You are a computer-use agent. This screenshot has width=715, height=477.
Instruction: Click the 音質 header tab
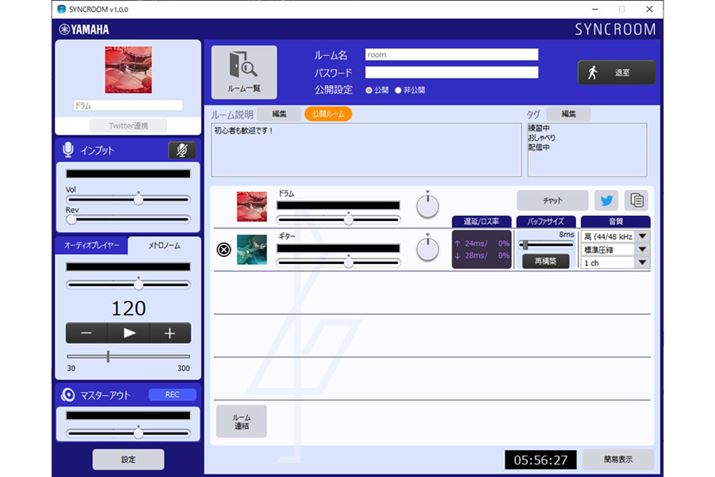click(x=616, y=222)
